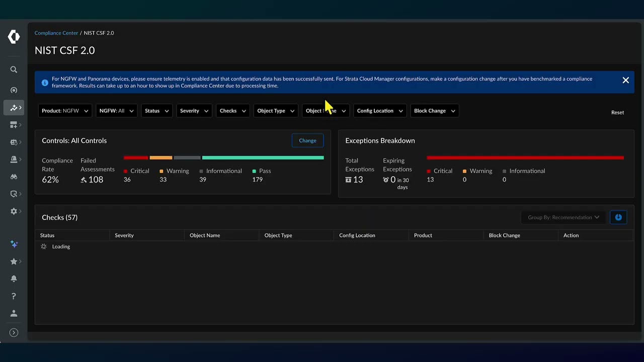The width and height of the screenshot is (644, 362).
Task: Click the Loading spinner icon
Action: [x=44, y=246]
